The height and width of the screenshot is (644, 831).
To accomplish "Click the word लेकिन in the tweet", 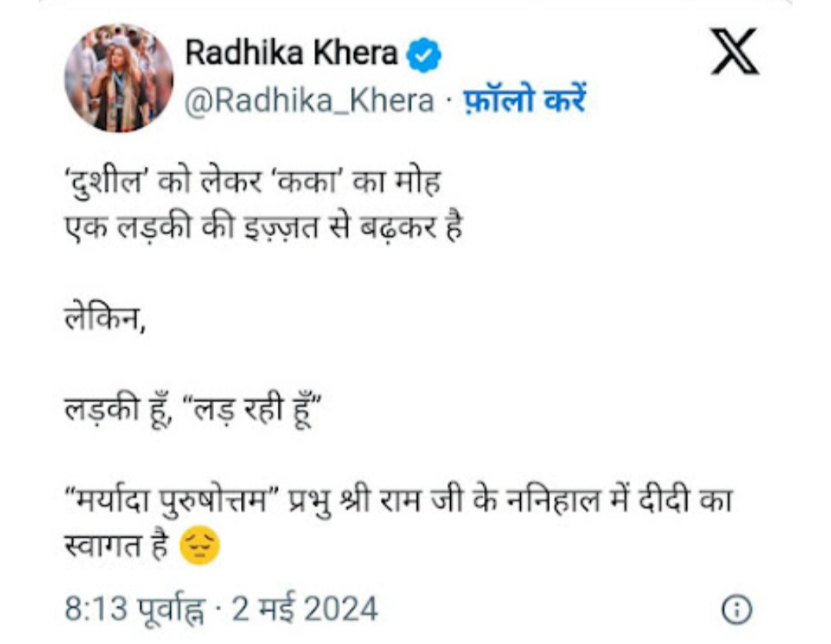I will (104, 317).
